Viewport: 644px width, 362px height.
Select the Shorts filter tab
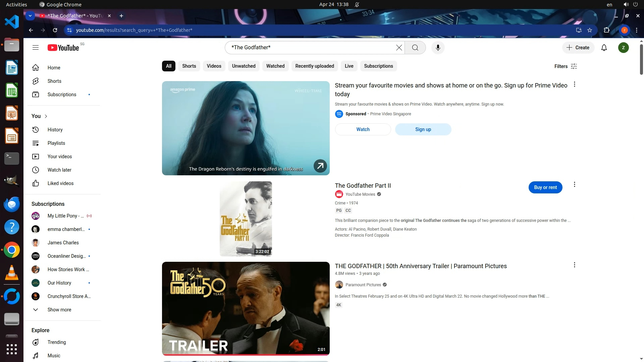click(x=189, y=66)
